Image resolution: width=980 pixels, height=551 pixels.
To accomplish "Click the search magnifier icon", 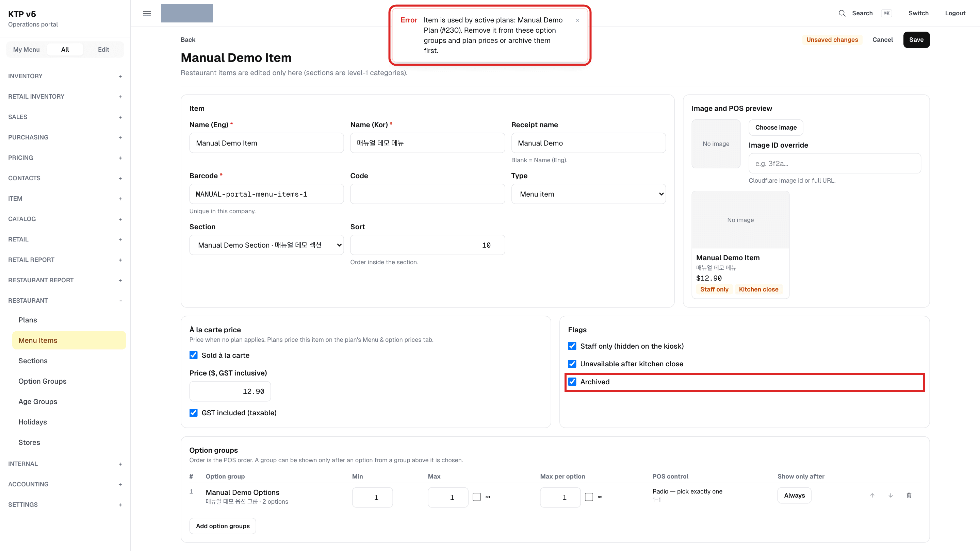I will tap(842, 13).
